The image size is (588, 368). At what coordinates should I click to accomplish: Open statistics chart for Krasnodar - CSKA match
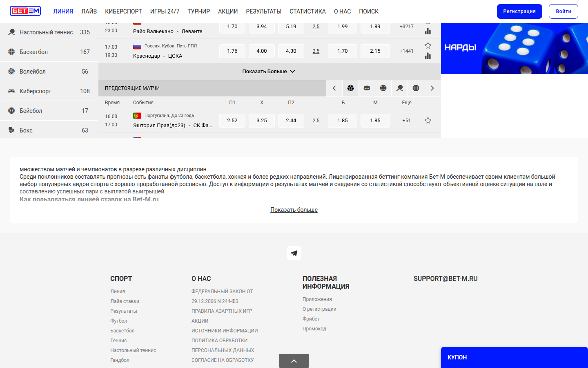click(x=428, y=56)
